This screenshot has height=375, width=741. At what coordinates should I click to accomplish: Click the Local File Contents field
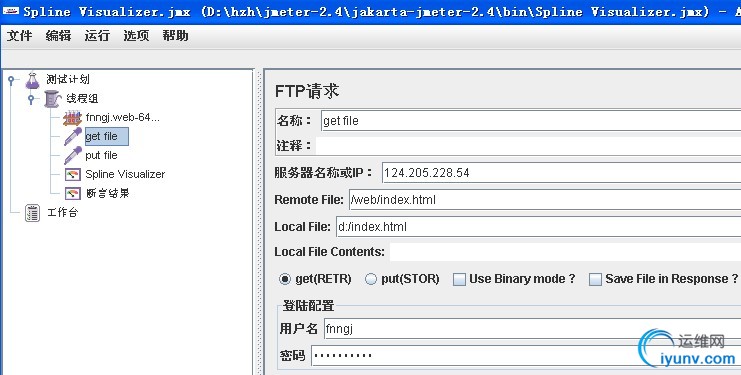565,252
